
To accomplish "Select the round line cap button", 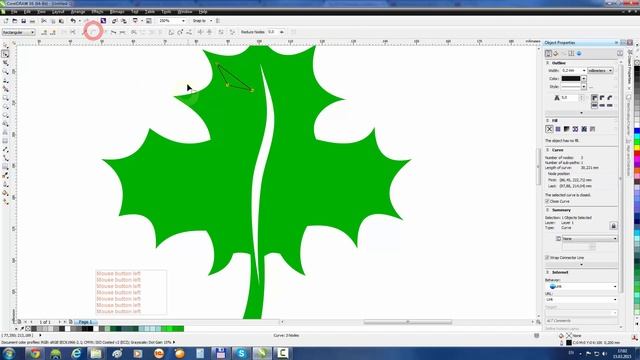I will point(602,105).
